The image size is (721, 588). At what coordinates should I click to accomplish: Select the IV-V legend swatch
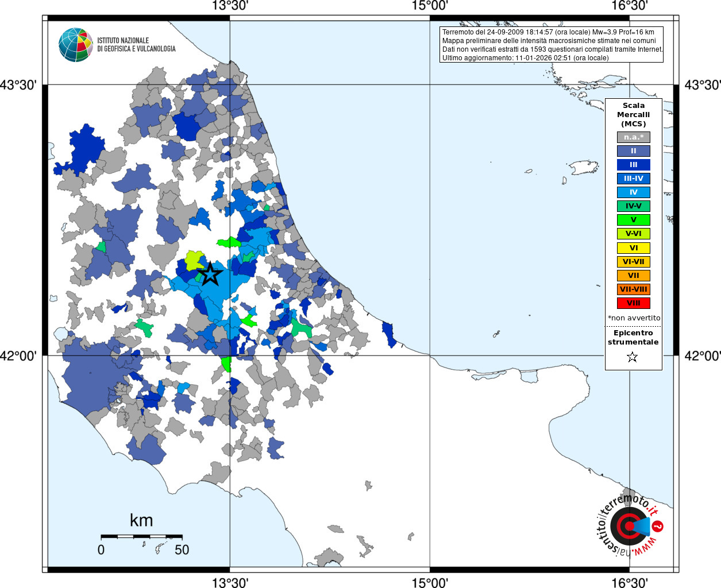tap(634, 206)
